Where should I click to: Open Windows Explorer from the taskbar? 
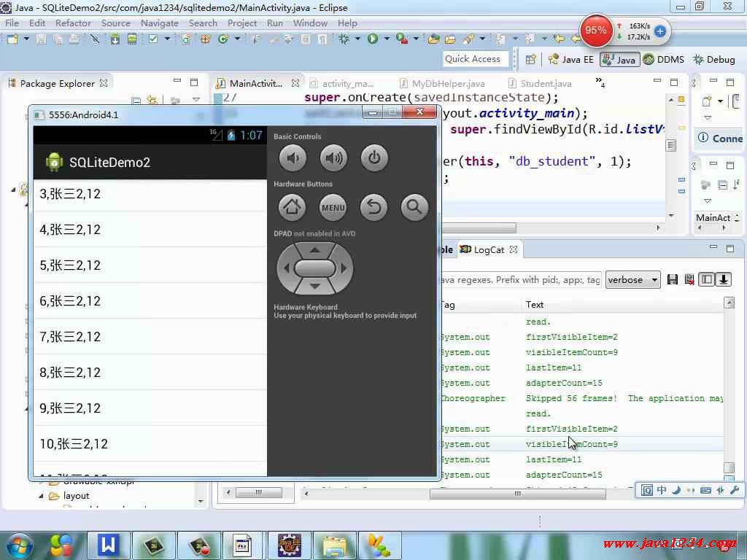coord(336,545)
